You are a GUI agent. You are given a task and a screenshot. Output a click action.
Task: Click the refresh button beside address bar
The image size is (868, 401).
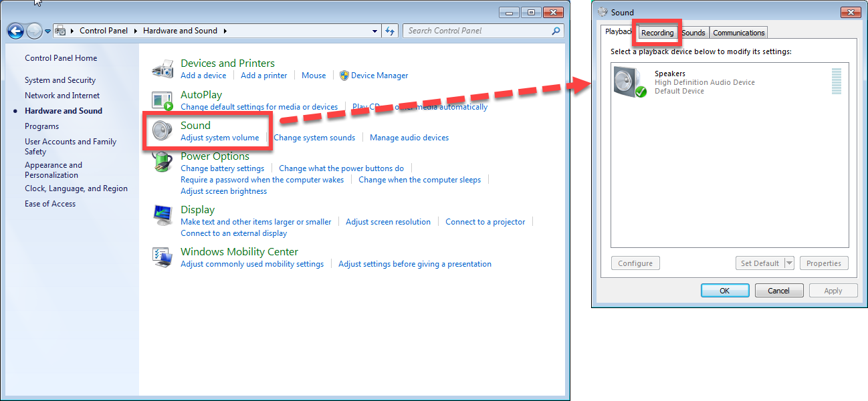(x=391, y=31)
